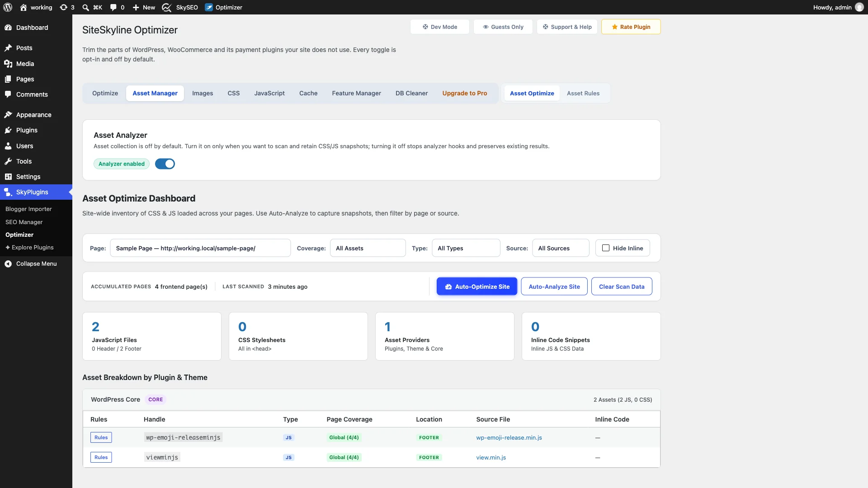
Task: Open the Type All Types dropdown
Action: 466,248
